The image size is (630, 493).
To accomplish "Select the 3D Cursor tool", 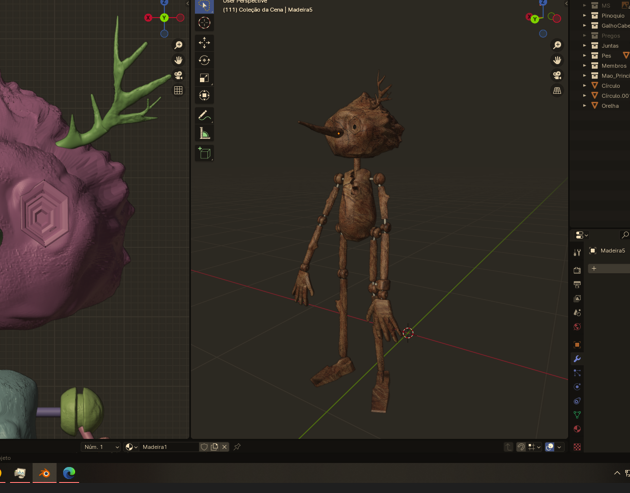I will 204,23.
